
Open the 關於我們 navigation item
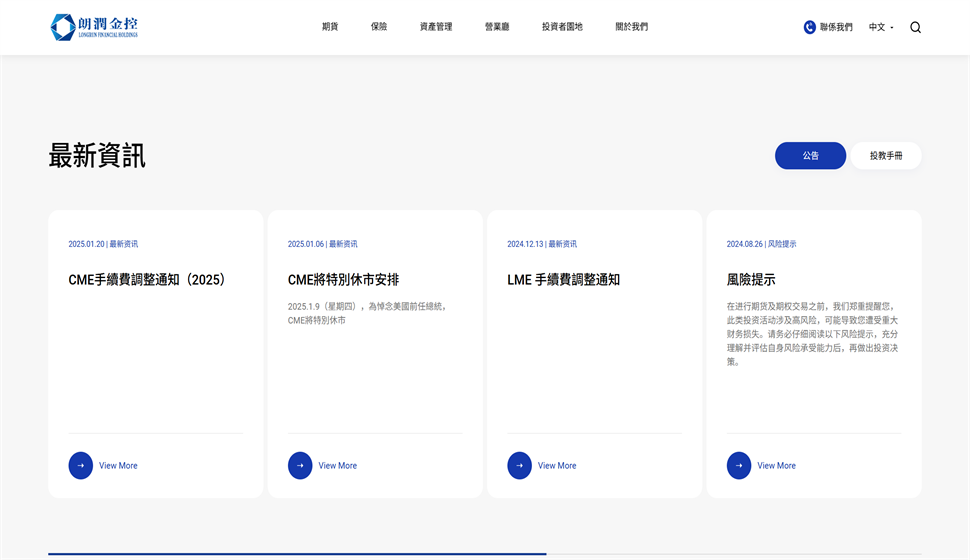coord(631,27)
